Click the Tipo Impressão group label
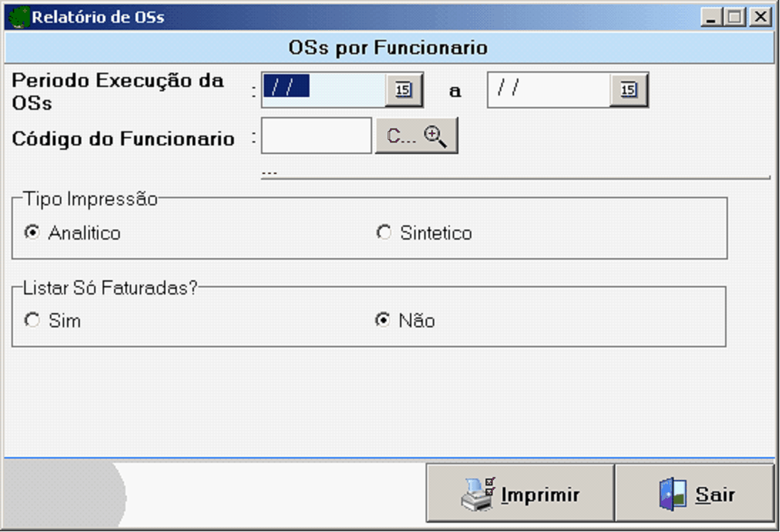 (90, 199)
